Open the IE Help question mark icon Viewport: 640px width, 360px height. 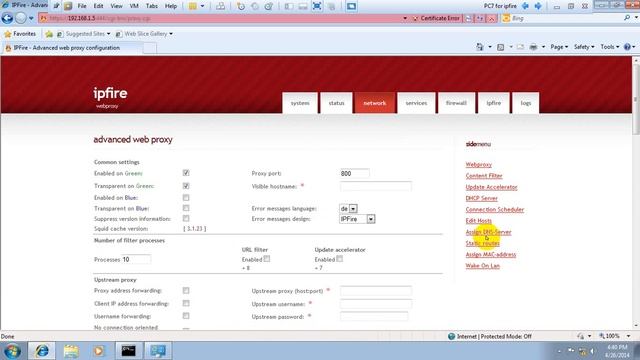[x=627, y=47]
